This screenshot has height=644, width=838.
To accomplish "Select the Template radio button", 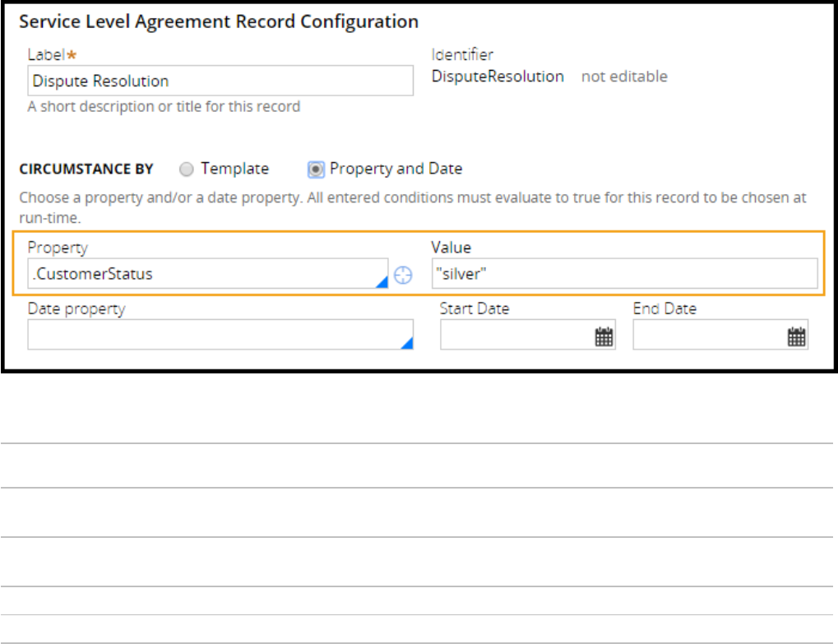I will pyautogui.click(x=186, y=169).
